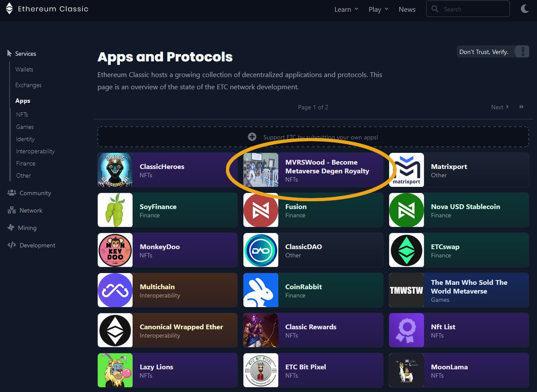Open Fusion red logo
Image resolution: width=537 pixels, height=392 pixels.
click(261, 210)
